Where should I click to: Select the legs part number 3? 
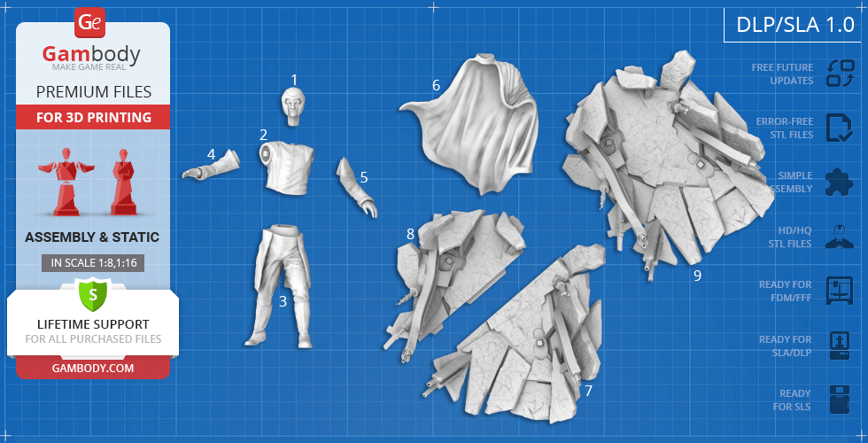276,284
